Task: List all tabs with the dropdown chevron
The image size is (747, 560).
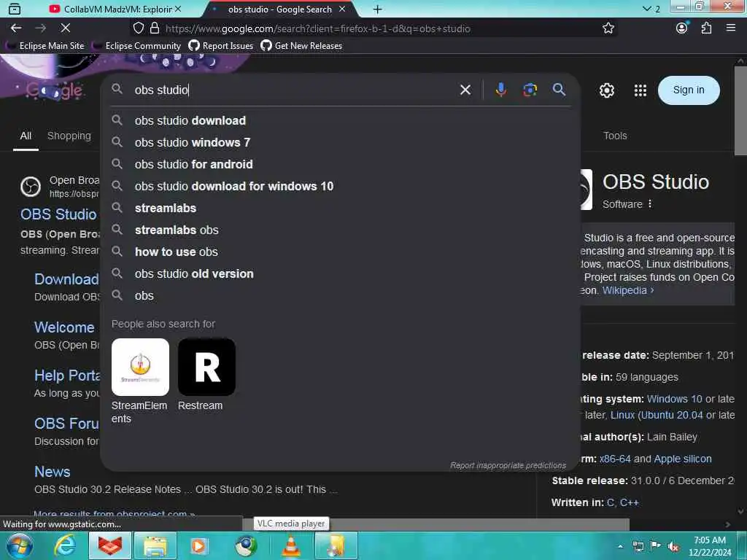Action: click(646, 9)
